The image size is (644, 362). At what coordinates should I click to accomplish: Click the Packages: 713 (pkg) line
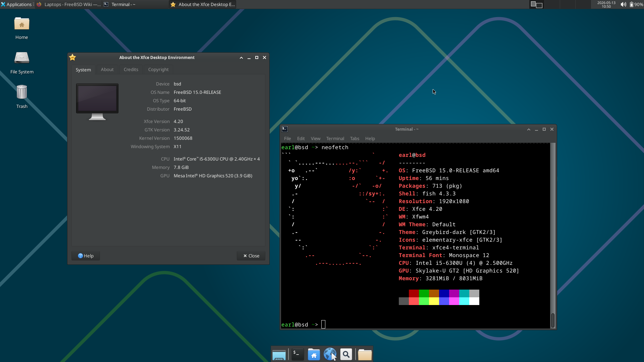tap(430, 186)
